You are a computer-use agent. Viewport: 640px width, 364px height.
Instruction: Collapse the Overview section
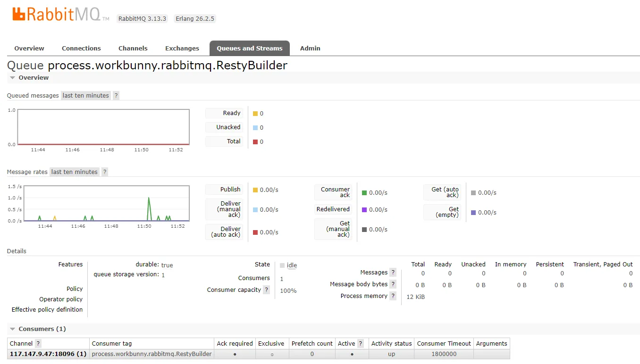coord(29,78)
